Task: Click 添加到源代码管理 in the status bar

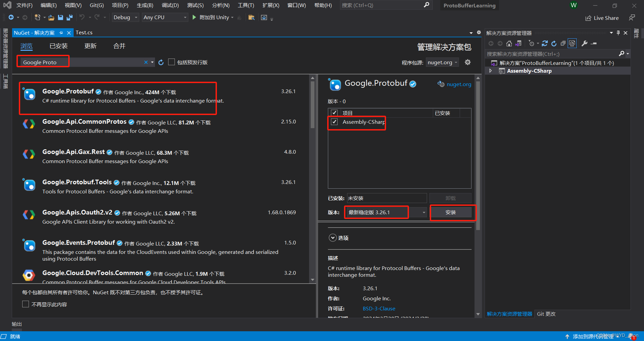Action: [593, 336]
